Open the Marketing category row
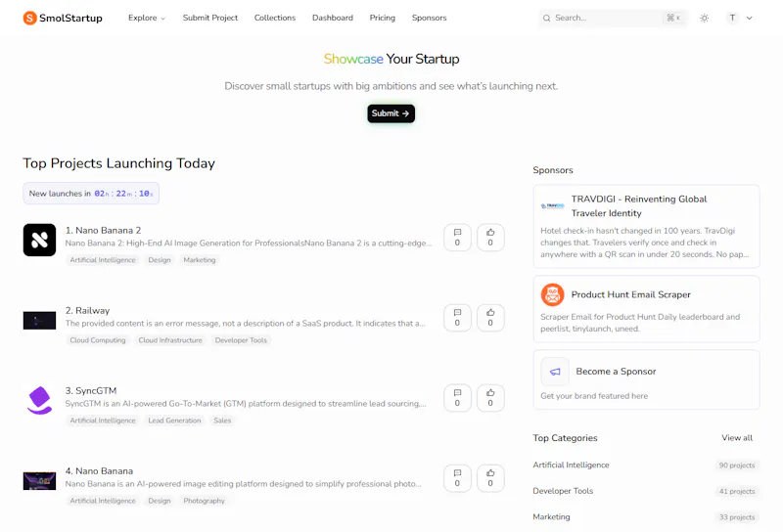 click(646, 517)
